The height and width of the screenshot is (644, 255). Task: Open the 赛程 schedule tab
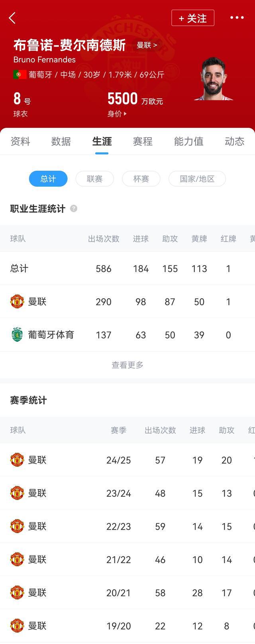point(143,141)
